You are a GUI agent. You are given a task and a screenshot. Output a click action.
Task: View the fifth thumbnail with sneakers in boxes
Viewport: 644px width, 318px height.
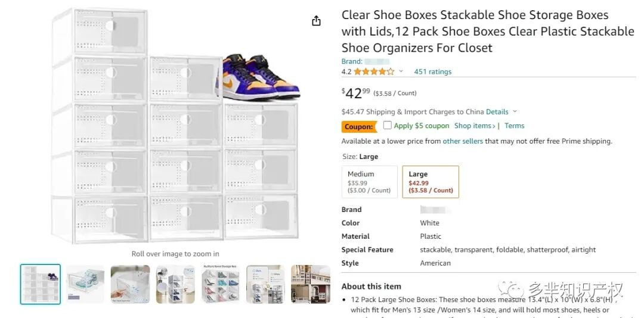[221, 284]
